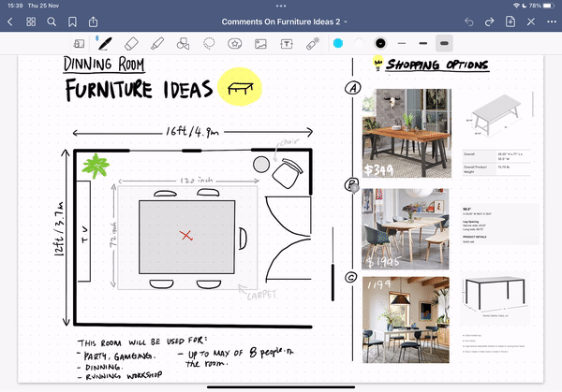The width and height of the screenshot is (562, 392).
Task: Redo the last undone action
Action: tap(491, 21)
